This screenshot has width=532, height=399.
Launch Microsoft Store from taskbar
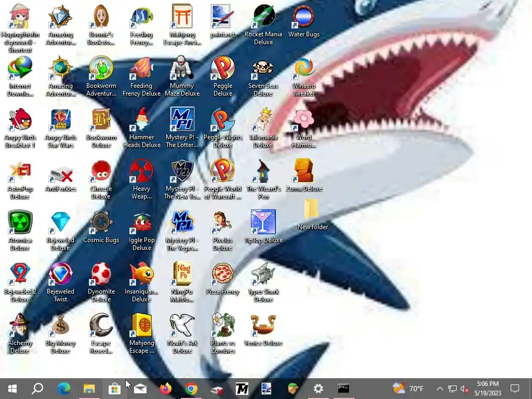pyautogui.click(x=115, y=389)
